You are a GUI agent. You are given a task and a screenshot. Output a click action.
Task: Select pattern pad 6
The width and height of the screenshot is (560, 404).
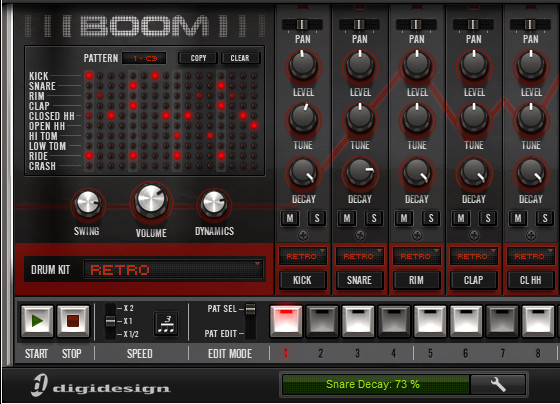(x=466, y=321)
